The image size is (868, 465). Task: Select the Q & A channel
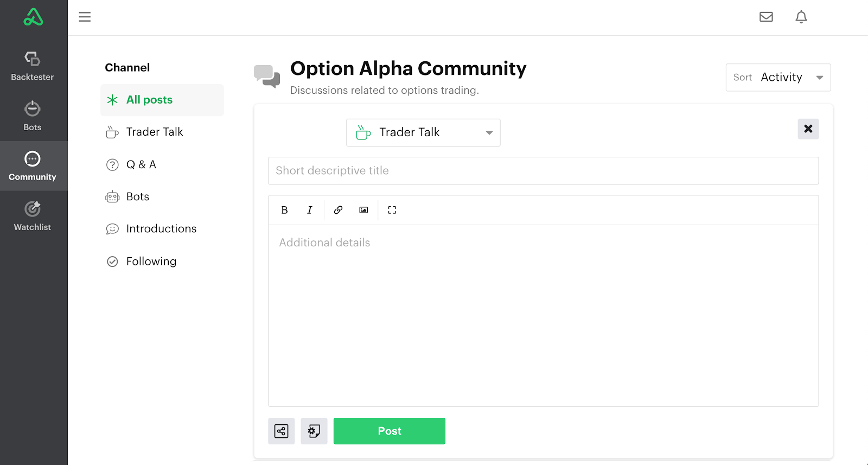pos(162,164)
